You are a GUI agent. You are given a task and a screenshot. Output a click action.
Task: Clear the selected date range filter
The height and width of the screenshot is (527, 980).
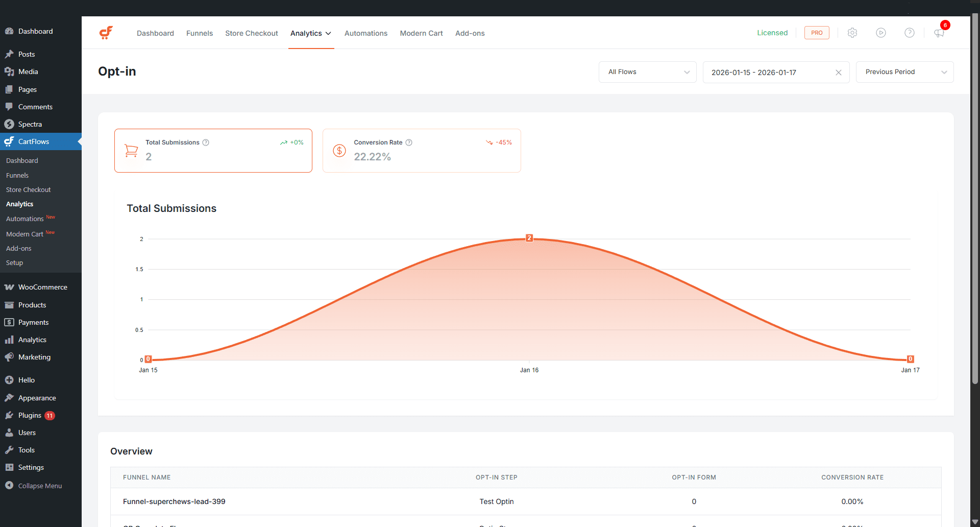pos(838,72)
